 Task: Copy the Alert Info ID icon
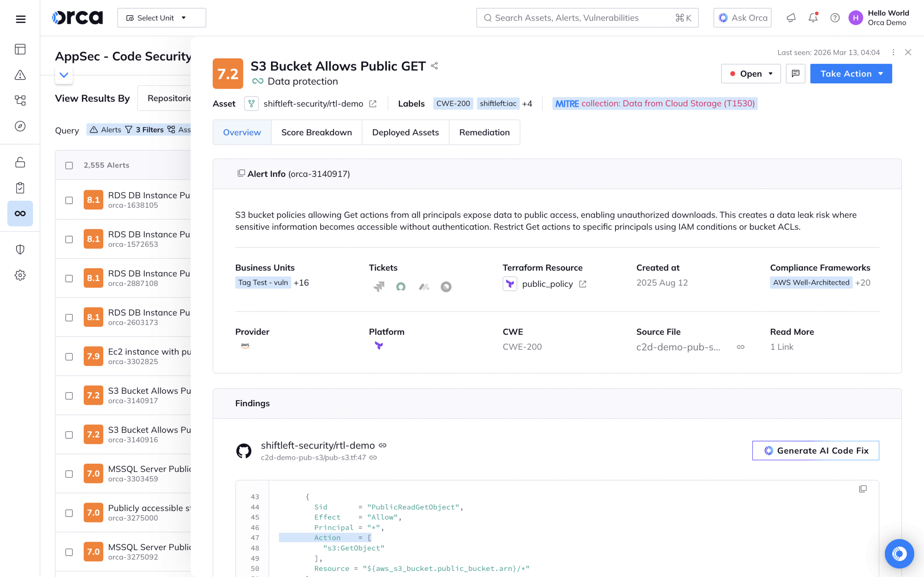(x=241, y=173)
